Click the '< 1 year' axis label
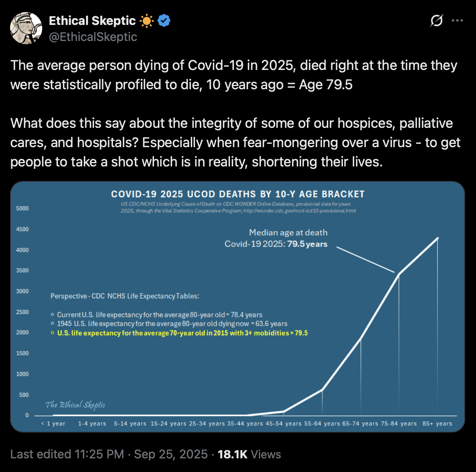 point(53,423)
